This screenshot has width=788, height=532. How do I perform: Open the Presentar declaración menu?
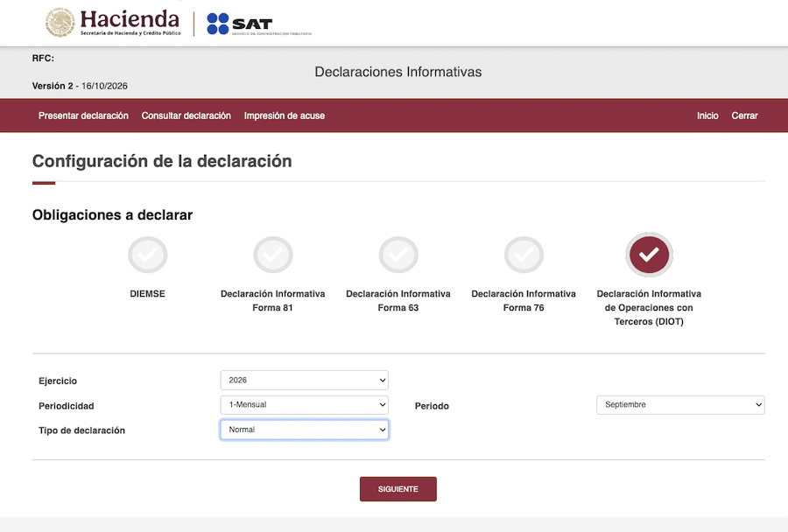pos(83,115)
